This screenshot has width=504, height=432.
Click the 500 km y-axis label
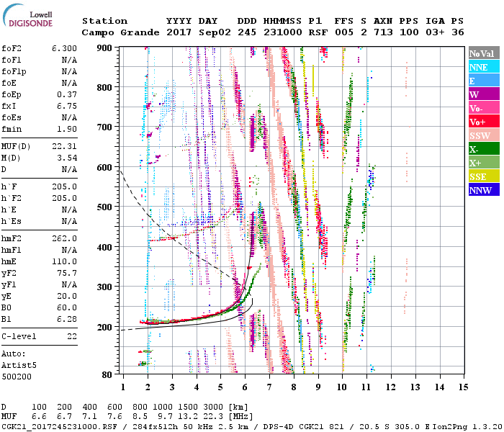[x=104, y=207]
